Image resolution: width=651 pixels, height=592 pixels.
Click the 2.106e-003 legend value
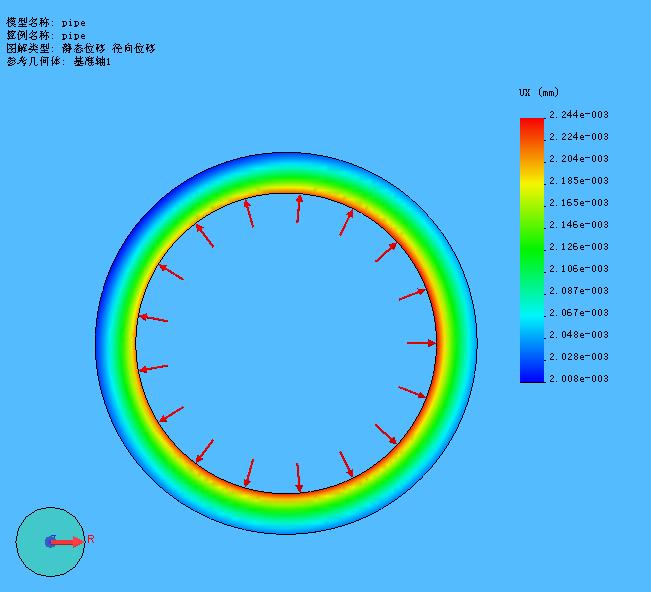(579, 269)
